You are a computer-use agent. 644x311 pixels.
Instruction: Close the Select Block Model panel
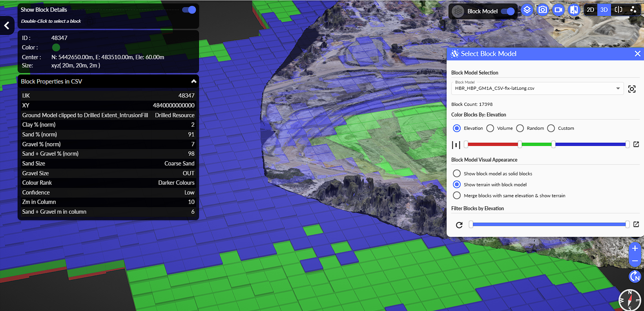[x=638, y=54]
